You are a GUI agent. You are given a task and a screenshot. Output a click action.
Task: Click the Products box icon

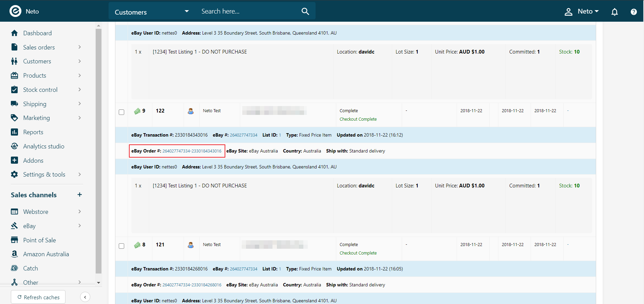point(14,76)
